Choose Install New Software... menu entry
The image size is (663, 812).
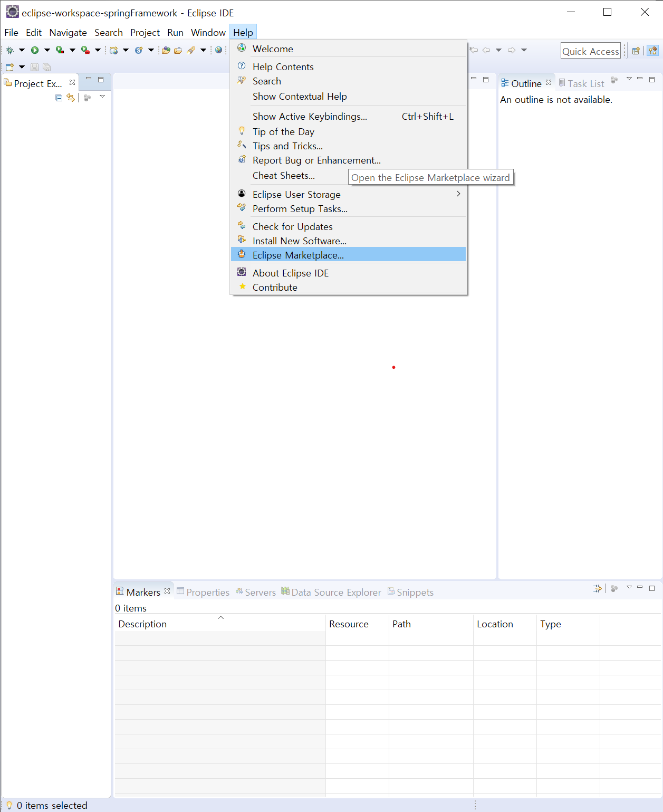pos(348,241)
